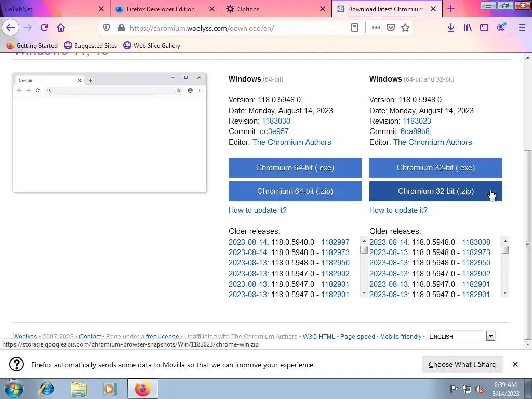The image size is (532, 399).
Task: Open the taskbar clock showing 6:39 AM
Action: [506, 389]
